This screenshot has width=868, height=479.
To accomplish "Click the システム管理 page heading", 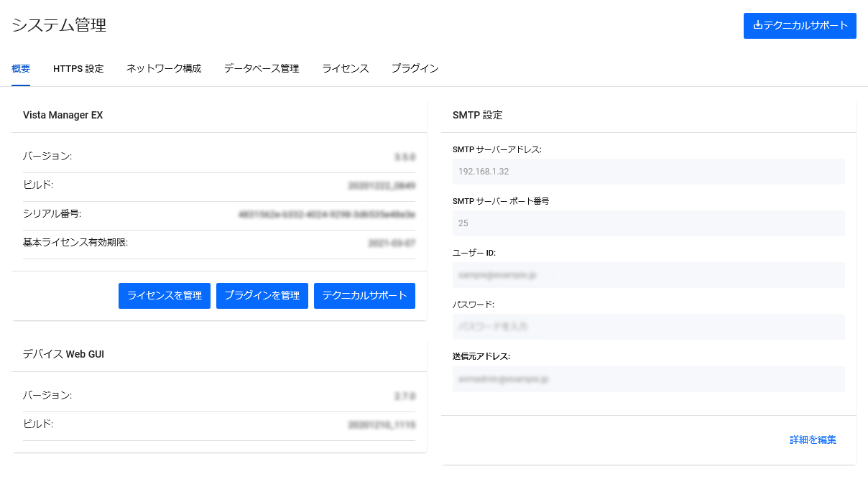I will (x=58, y=25).
